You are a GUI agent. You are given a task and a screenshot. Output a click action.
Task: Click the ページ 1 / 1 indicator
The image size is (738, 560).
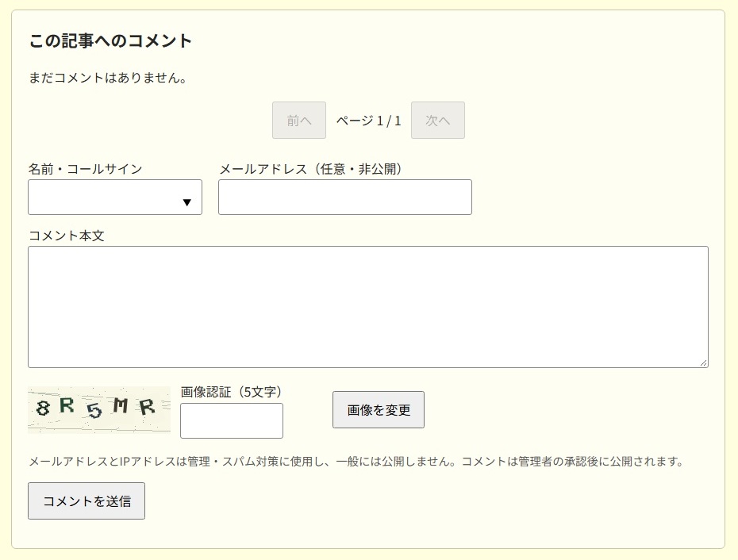[368, 121]
